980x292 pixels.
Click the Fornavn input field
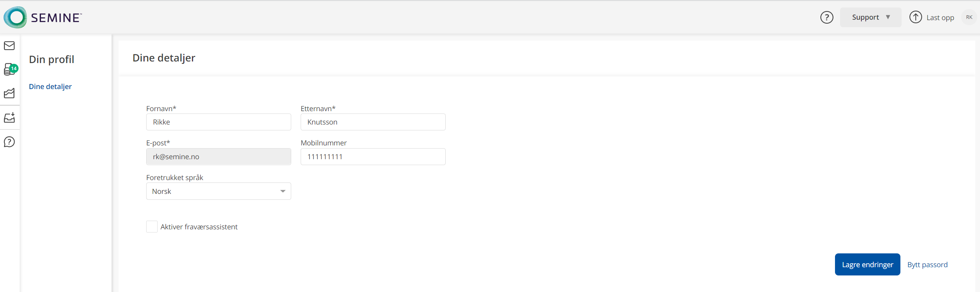click(x=218, y=122)
